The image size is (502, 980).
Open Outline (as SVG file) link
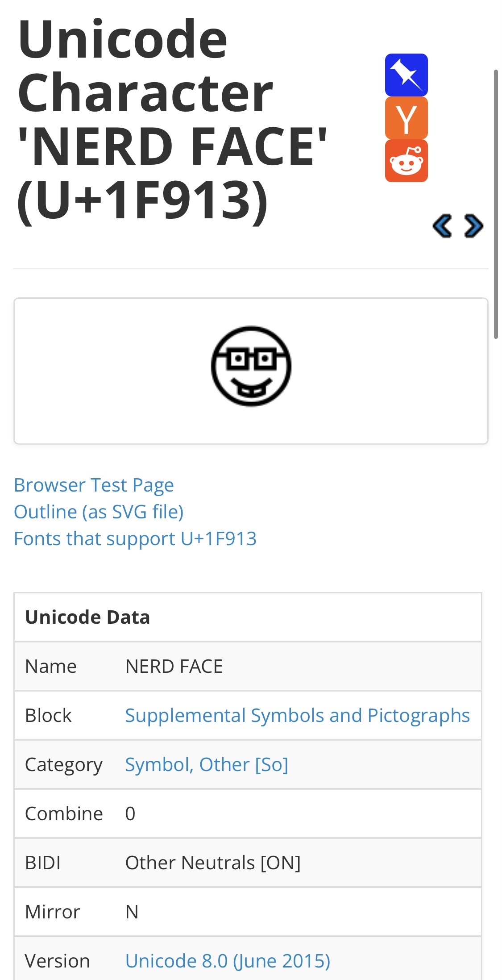point(99,512)
